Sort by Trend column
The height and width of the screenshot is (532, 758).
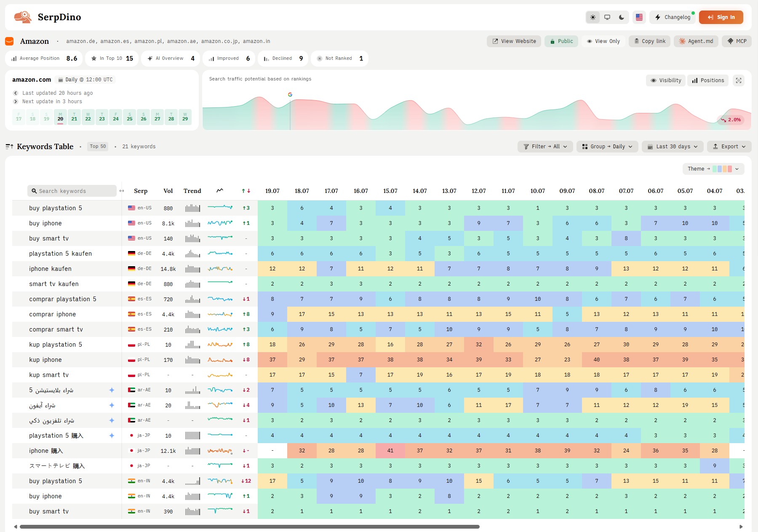[x=192, y=191]
